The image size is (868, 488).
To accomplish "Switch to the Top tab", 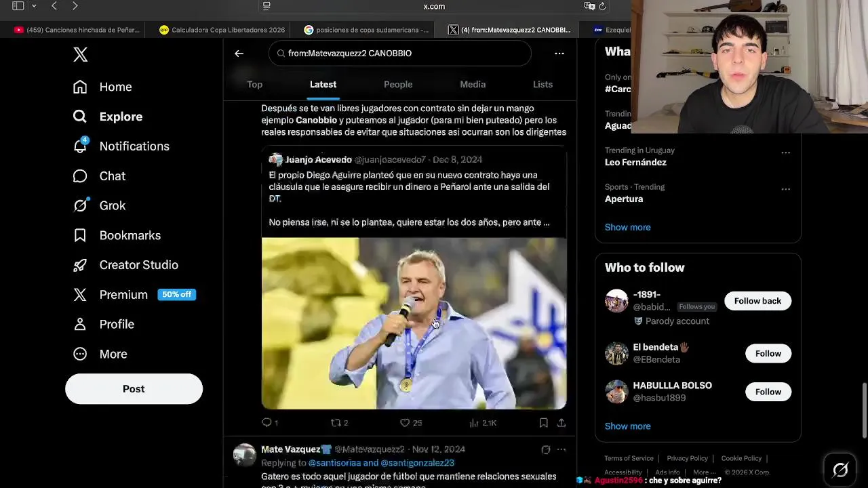I will (254, 85).
